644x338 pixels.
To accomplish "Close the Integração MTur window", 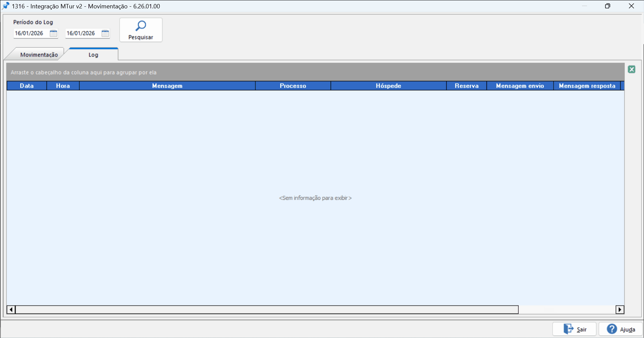I will point(631,6).
